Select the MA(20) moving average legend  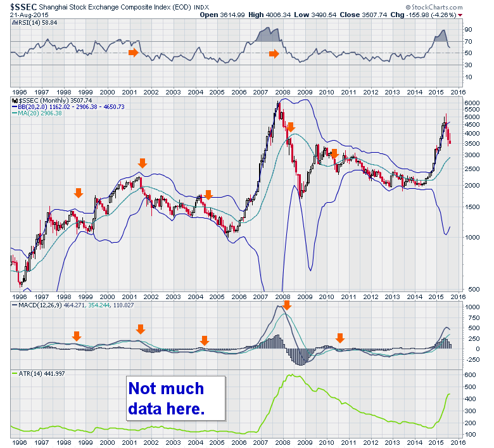(38, 114)
